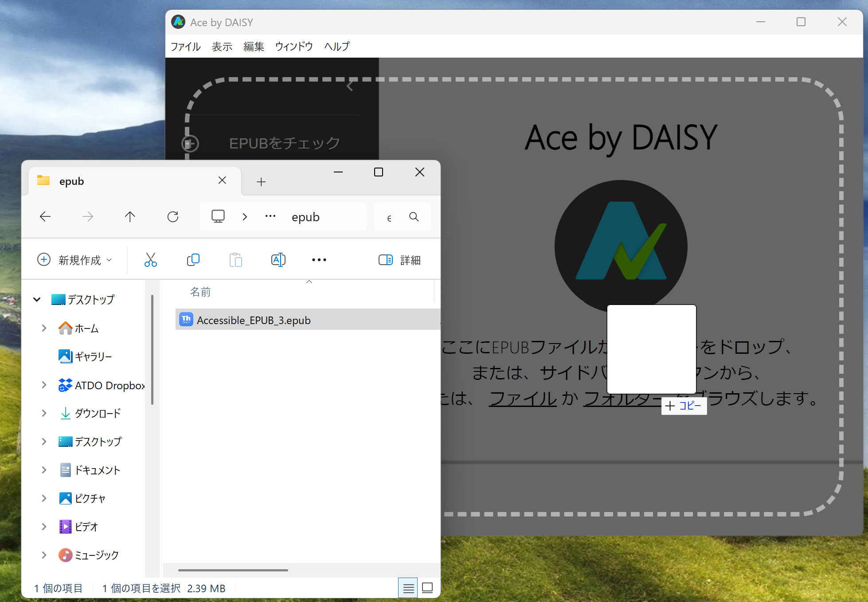
Task: Click the PC monitor icon in address bar
Action: (218, 216)
